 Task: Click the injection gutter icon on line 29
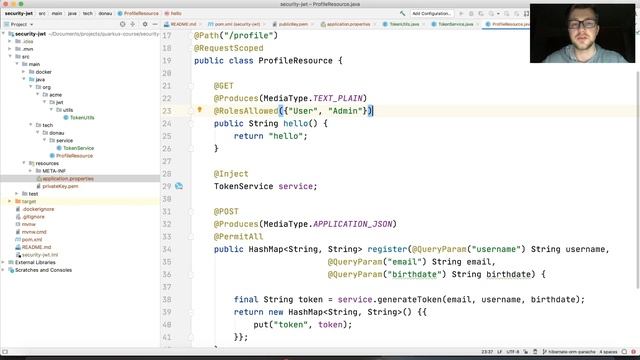(x=179, y=186)
